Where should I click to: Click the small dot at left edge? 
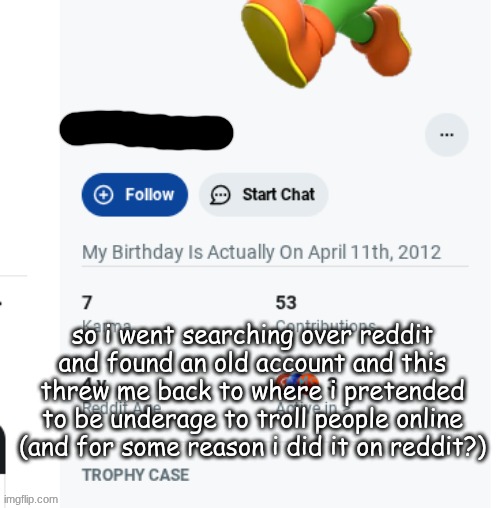[x=1, y=303]
